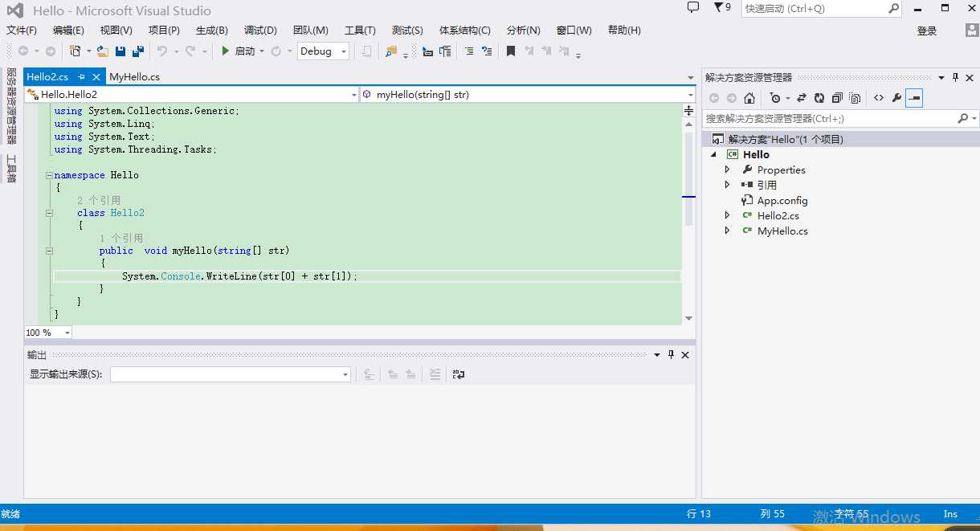
Task: Pin the Hello2.cs tab
Action: tap(82, 76)
